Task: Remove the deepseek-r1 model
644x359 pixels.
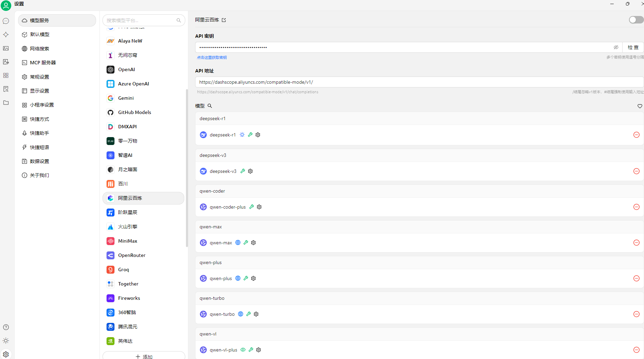Action: pyautogui.click(x=636, y=135)
